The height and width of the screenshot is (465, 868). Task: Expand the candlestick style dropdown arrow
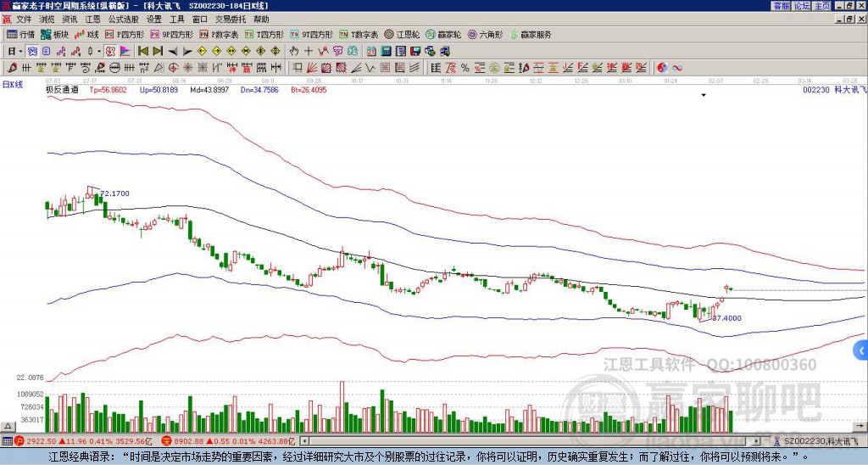(98, 52)
